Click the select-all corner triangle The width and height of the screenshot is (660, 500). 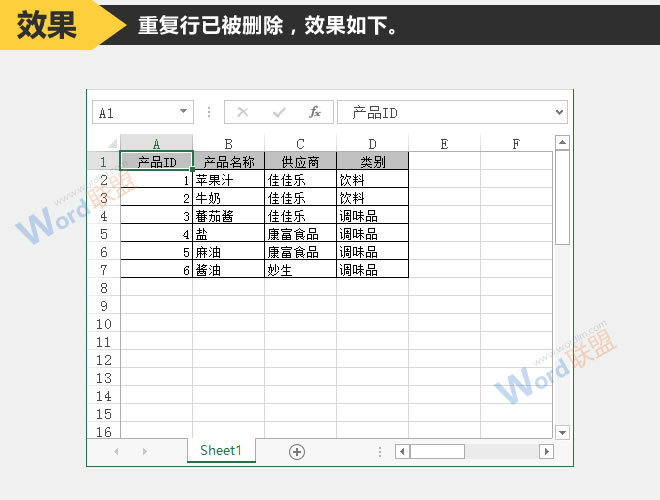click(112, 144)
